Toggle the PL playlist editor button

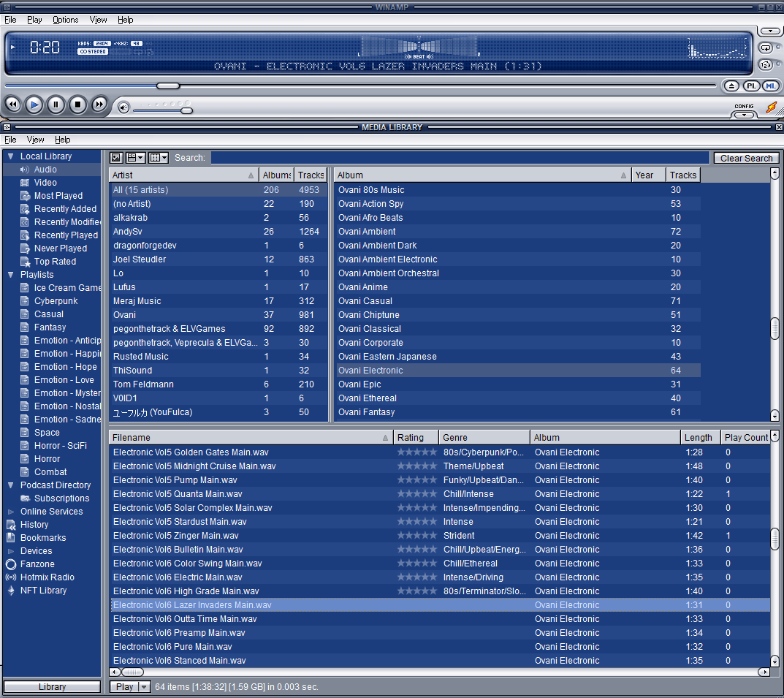click(x=752, y=86)
